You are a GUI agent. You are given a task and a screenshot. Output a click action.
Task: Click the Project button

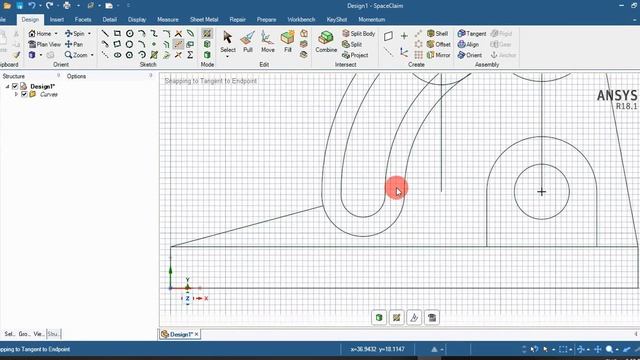(355, 55)
